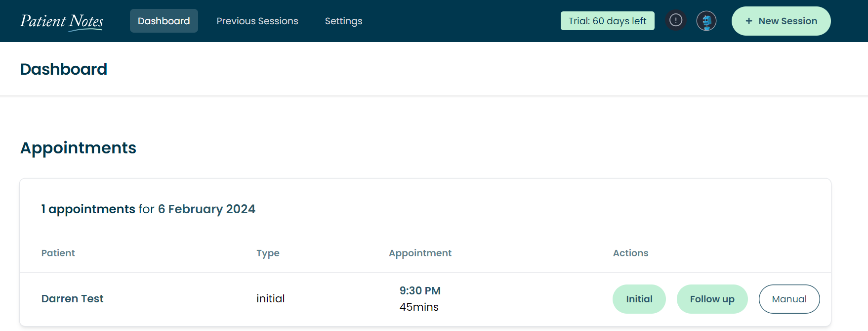Screen dimensions: 868x331
Task: Click the 6 February 2024 date
Action: pyautogui.click(x=207, y=209)
